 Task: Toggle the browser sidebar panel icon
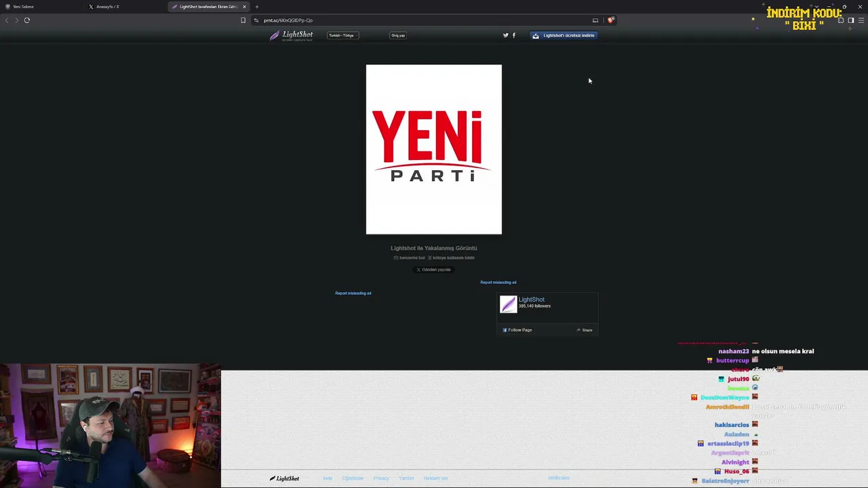[x=851, y=20]
